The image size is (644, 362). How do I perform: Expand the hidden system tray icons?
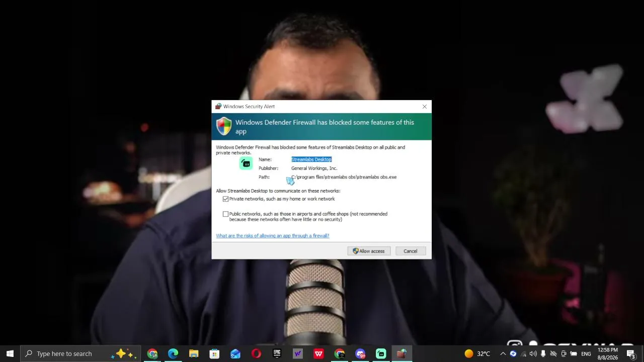tap(503, 353)
